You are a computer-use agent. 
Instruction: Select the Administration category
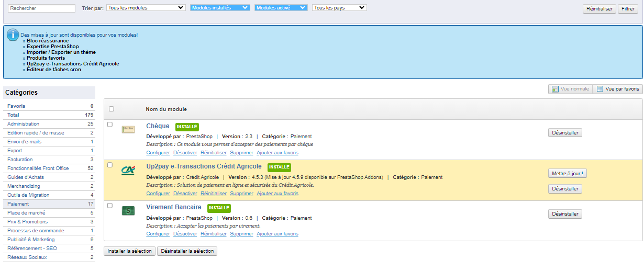(49, 124)
